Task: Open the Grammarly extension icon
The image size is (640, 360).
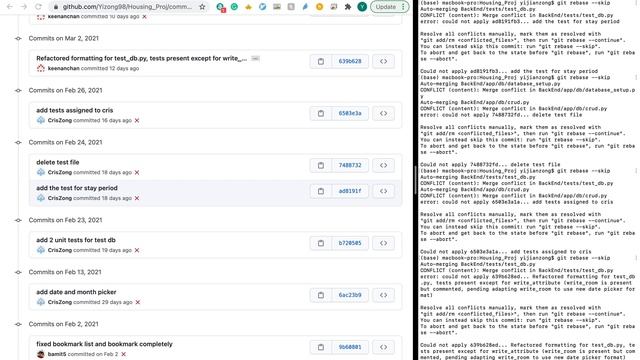Action: (234, 7)
